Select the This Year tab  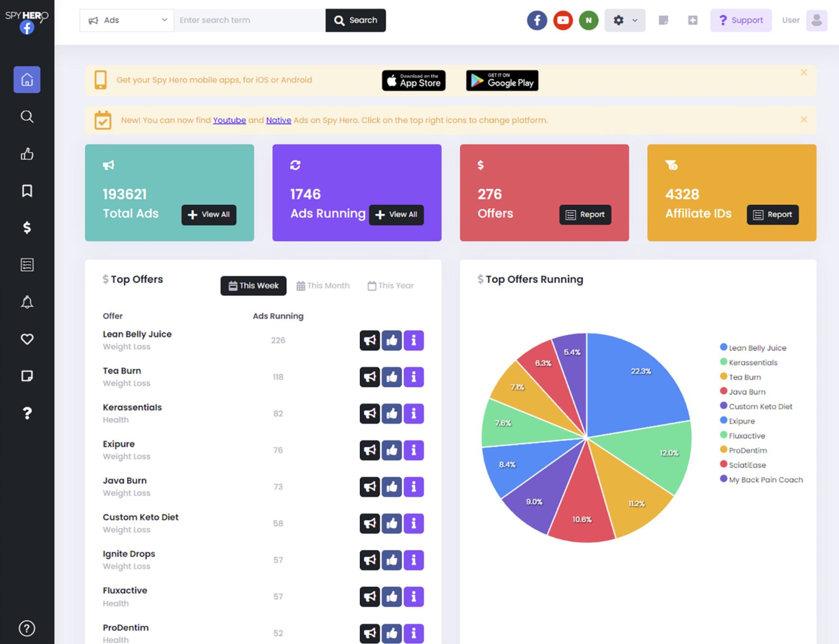[391, 286]
